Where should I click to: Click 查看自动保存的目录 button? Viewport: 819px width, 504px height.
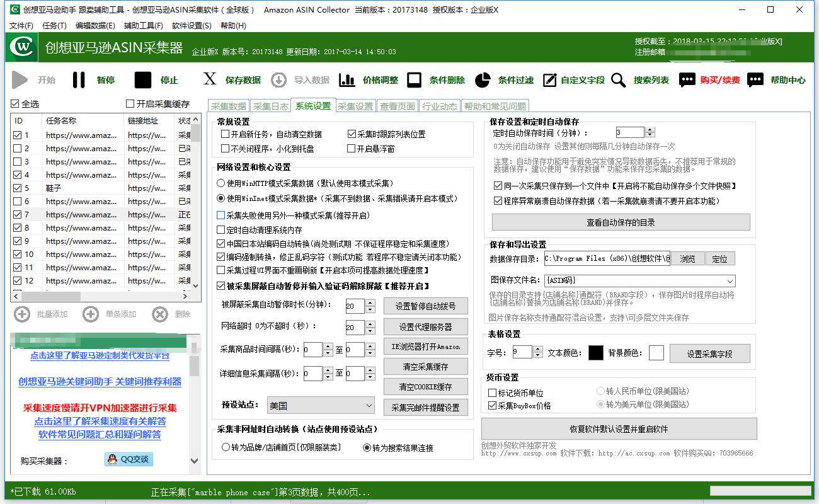click(621, 222)
